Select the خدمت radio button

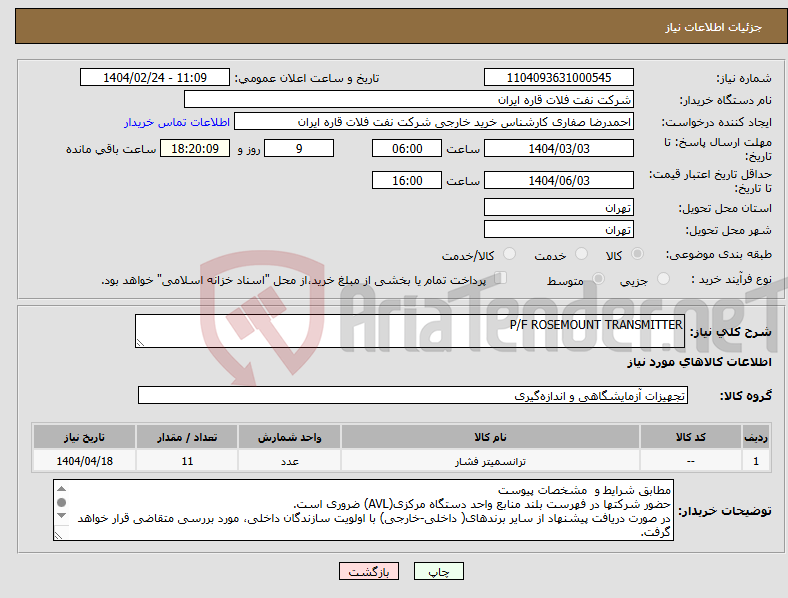click(x=581, y=254)
